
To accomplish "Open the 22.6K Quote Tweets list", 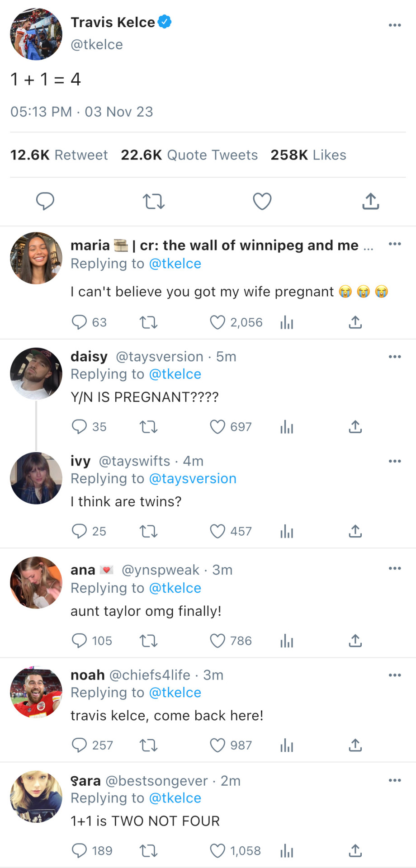I will [x=189, y=155].
